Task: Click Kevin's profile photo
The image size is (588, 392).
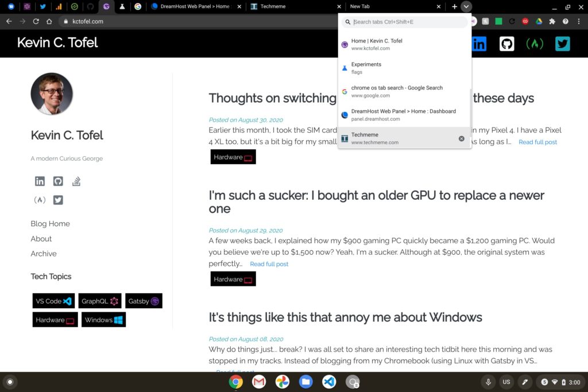Action: tap(52, 94)
